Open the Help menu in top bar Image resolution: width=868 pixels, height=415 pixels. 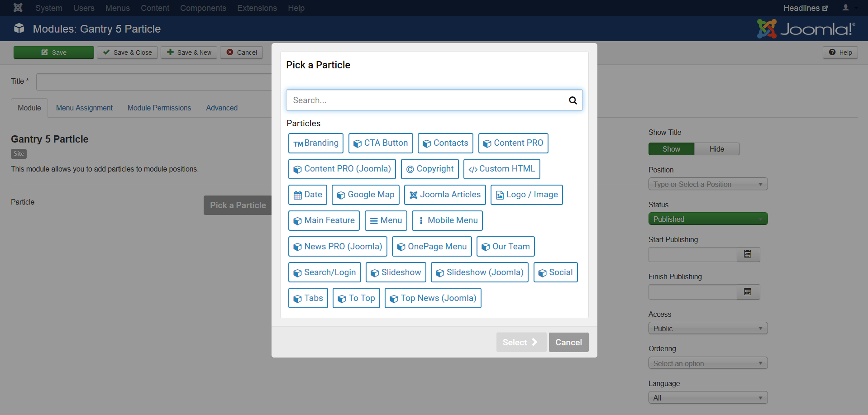[x=296, y=8]
